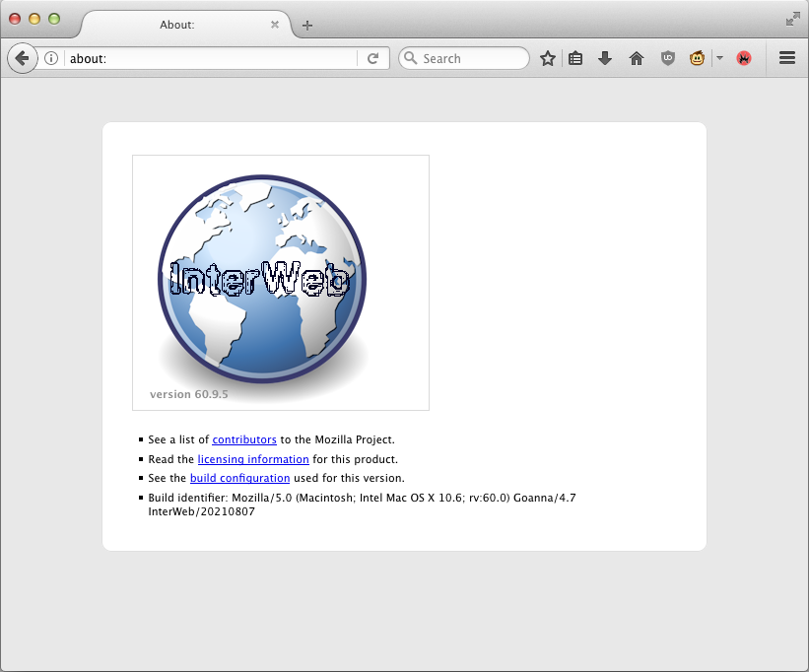
Task: Open the bookmarks clipboard icon
Action: 574,58
